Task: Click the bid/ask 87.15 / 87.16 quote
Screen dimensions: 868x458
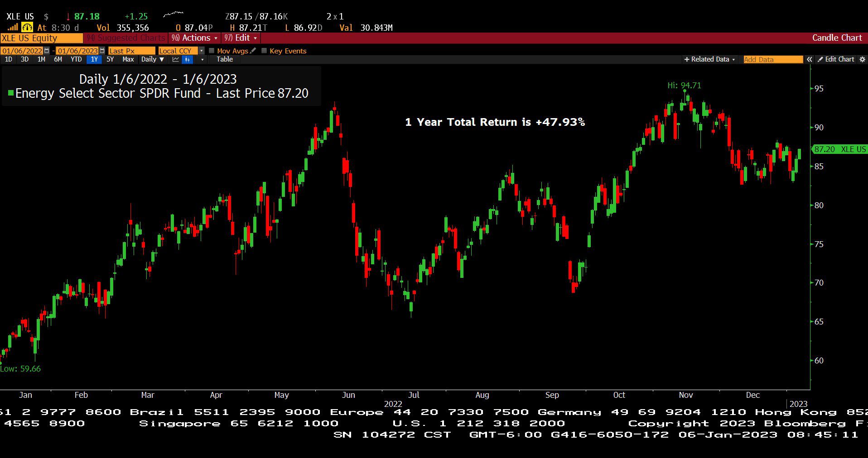Action: [256, 17]
